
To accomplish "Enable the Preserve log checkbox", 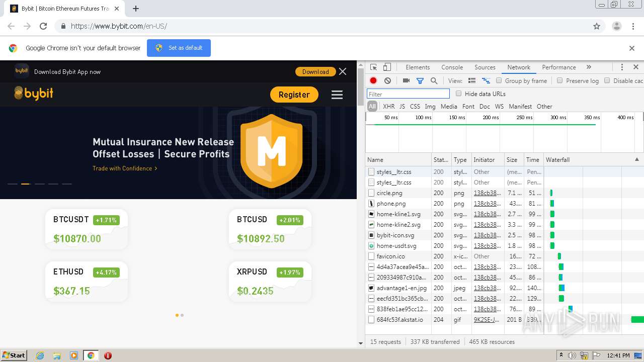I will (x=559, y=80).
